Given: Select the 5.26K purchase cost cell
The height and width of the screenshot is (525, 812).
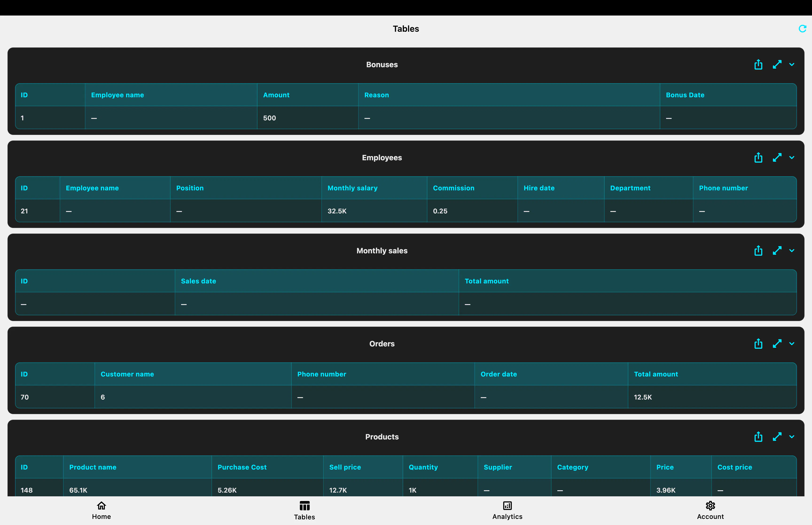Looking at the screenshot, I should click(x=267, y=487).
